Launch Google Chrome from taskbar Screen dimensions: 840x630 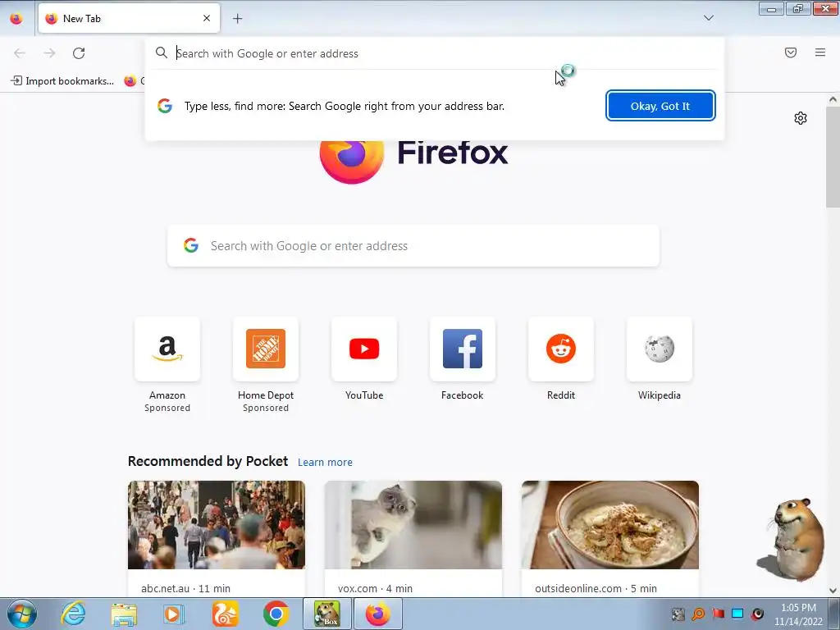276,614
